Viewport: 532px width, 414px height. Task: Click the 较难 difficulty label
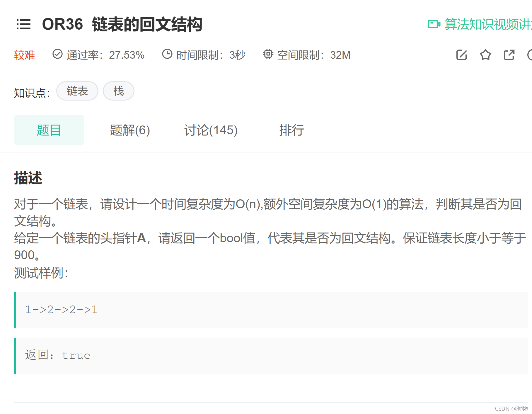(x=25, y=55)
